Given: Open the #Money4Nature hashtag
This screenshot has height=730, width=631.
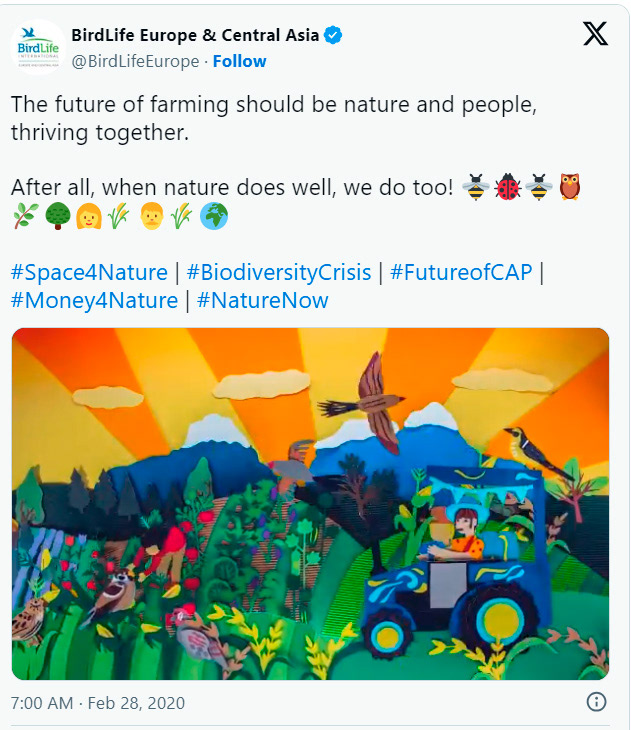Looking at the screenshot, I should pos(95,300).
